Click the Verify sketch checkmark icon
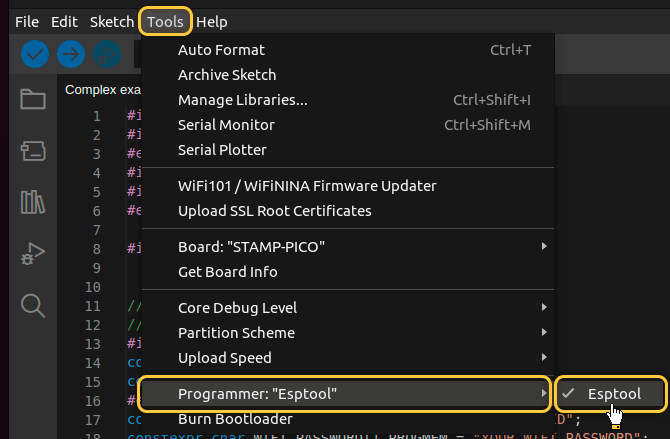Viewport: 670px width, 439px height. tap(35, 54)
